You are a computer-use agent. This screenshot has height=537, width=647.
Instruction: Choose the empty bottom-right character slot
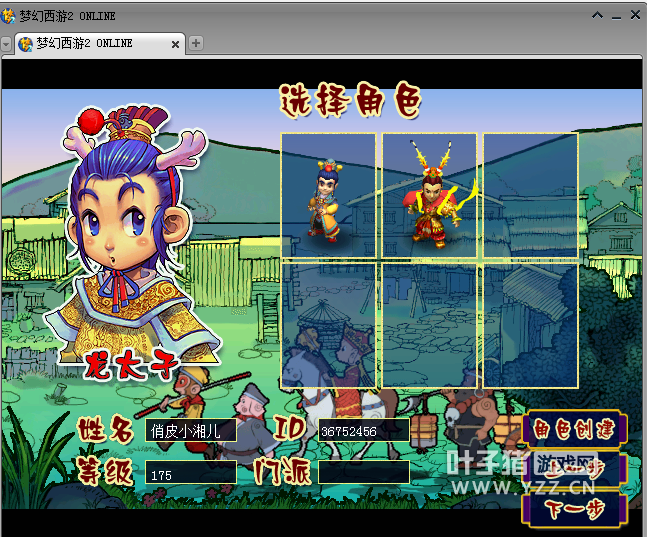530,326
